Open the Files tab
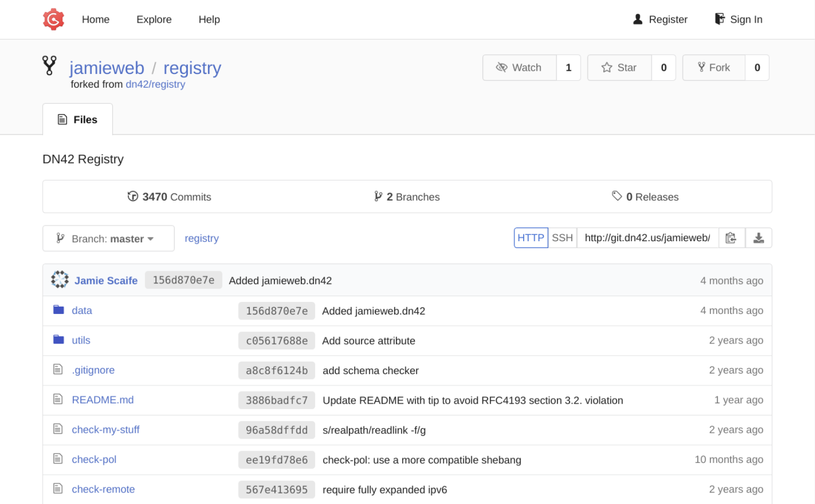815x504 pixels. coord(78,120)
